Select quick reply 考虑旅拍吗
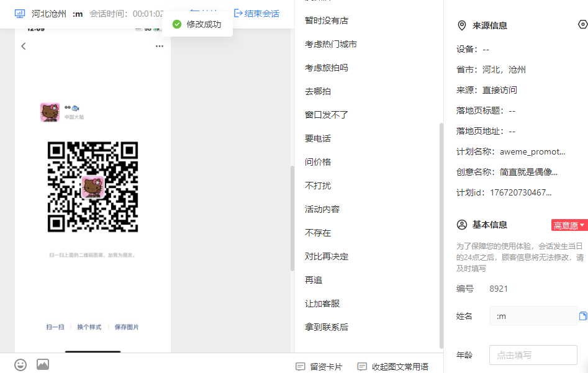 coord(327,68)
